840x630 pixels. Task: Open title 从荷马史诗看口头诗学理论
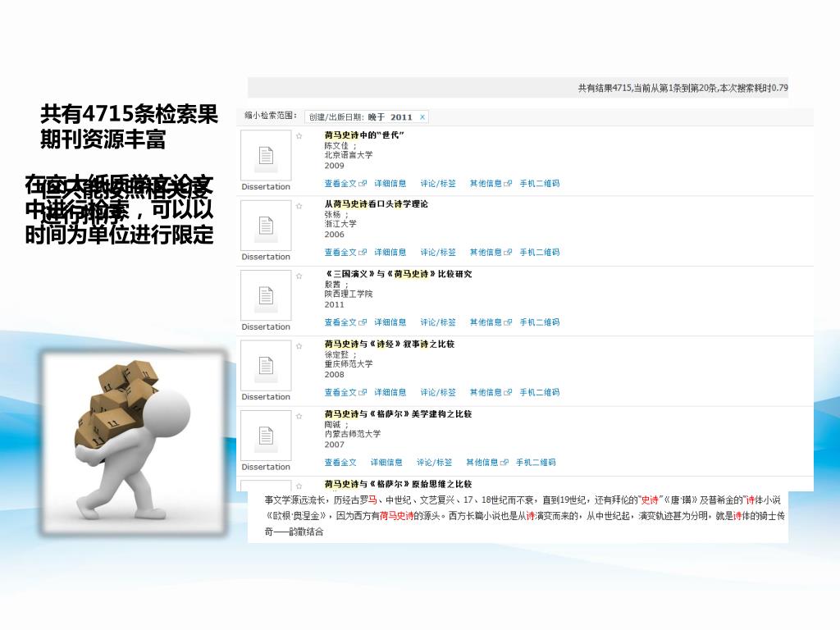click(x=376, y=204)
